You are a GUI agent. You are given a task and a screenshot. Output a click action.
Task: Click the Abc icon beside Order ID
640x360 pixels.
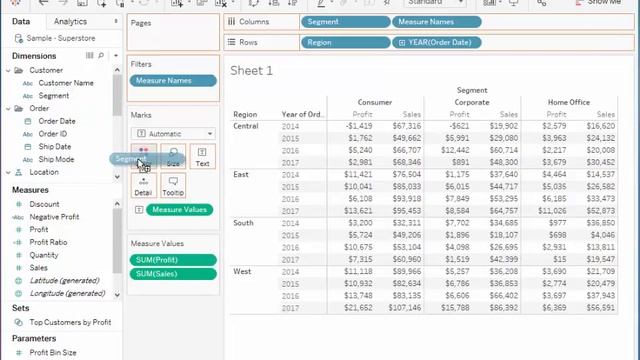click(28, 134)
